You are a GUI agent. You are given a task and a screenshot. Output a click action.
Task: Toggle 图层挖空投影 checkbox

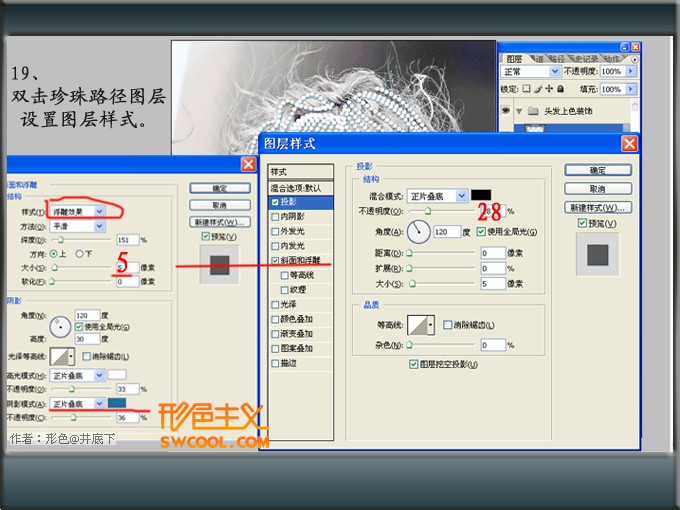(413, 364)
